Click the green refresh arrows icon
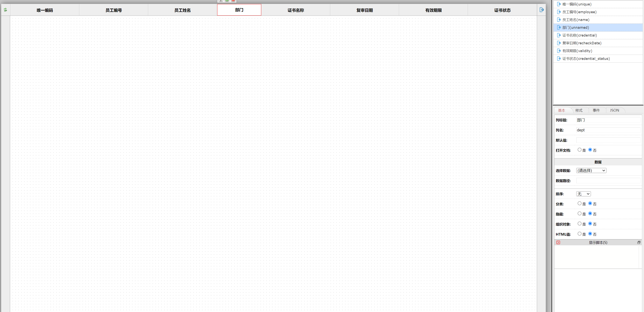644x312 pixels. pyautogui.click(x=5, y=10)
